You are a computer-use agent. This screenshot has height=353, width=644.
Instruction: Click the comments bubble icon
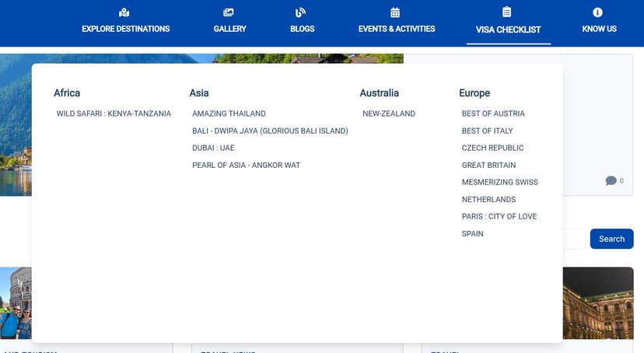pyautogui.click(x=611, y=180)
